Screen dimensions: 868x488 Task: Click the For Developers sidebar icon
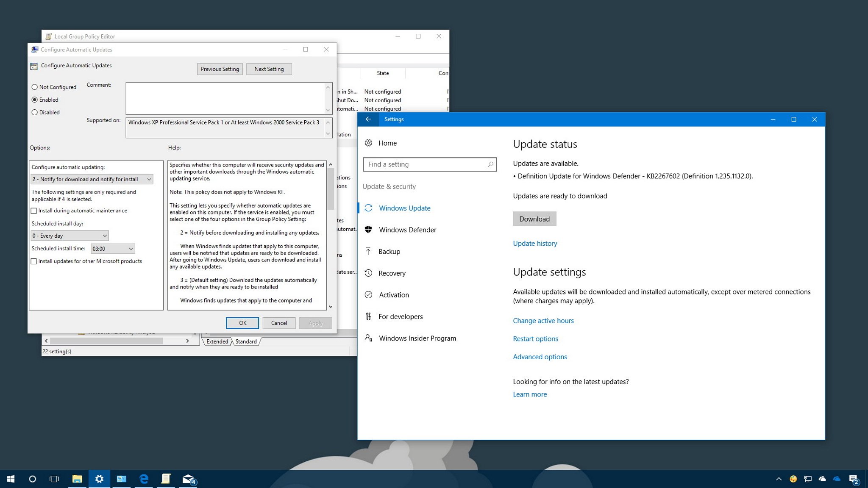pyautogui.click(x=368, y=316)
